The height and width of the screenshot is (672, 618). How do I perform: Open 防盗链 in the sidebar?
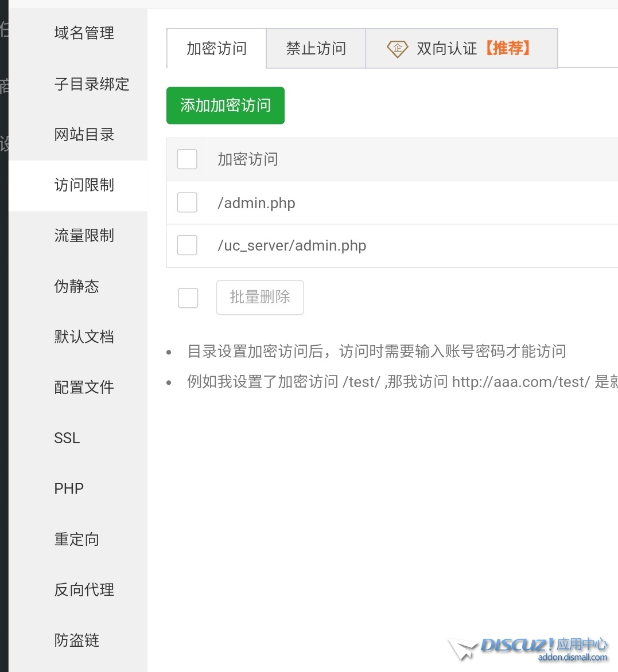[x=76, y=640]
